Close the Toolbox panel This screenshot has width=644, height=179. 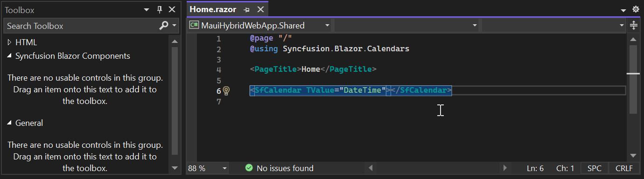point(172,10)
